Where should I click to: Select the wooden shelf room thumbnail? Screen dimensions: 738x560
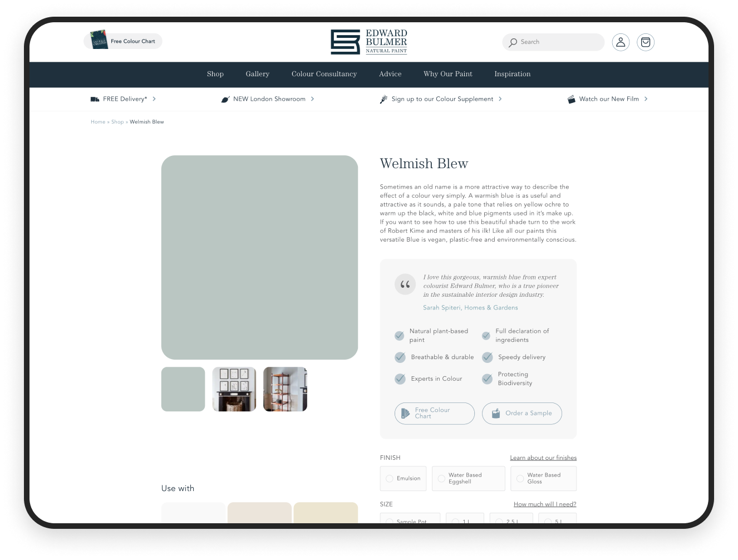[285, 389]
